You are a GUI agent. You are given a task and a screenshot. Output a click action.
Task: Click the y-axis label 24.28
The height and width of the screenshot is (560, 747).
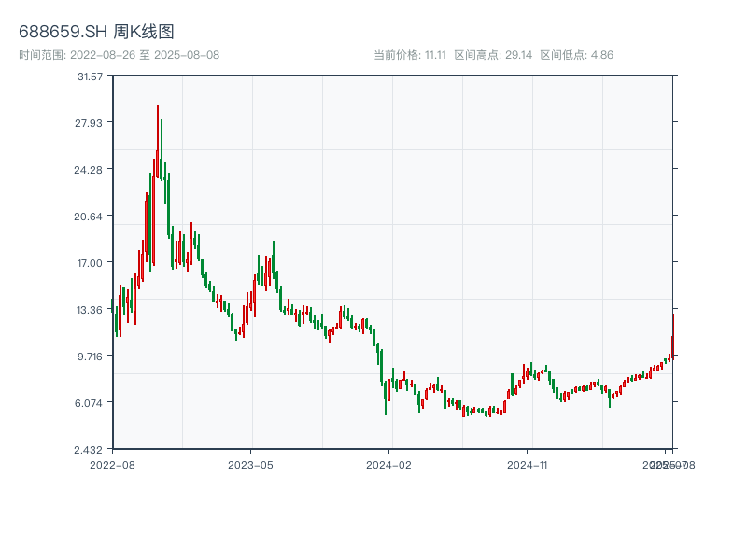88,170
